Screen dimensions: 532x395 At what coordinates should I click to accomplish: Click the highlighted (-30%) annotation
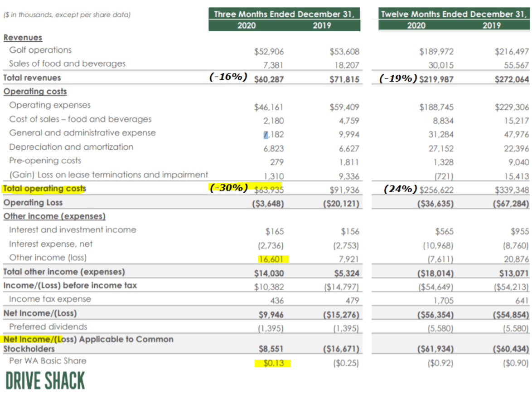229,188
